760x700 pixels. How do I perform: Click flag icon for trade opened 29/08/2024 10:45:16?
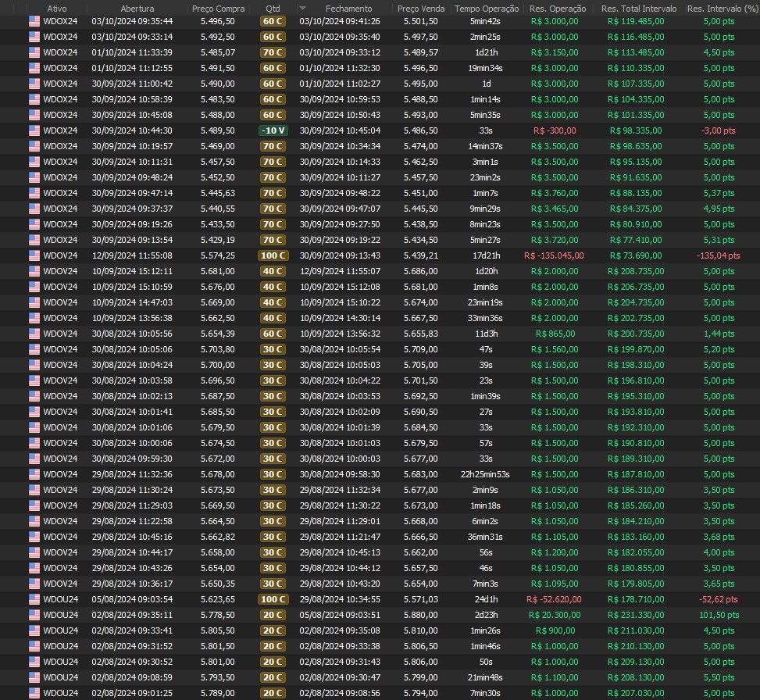click(x=34, y=537)
